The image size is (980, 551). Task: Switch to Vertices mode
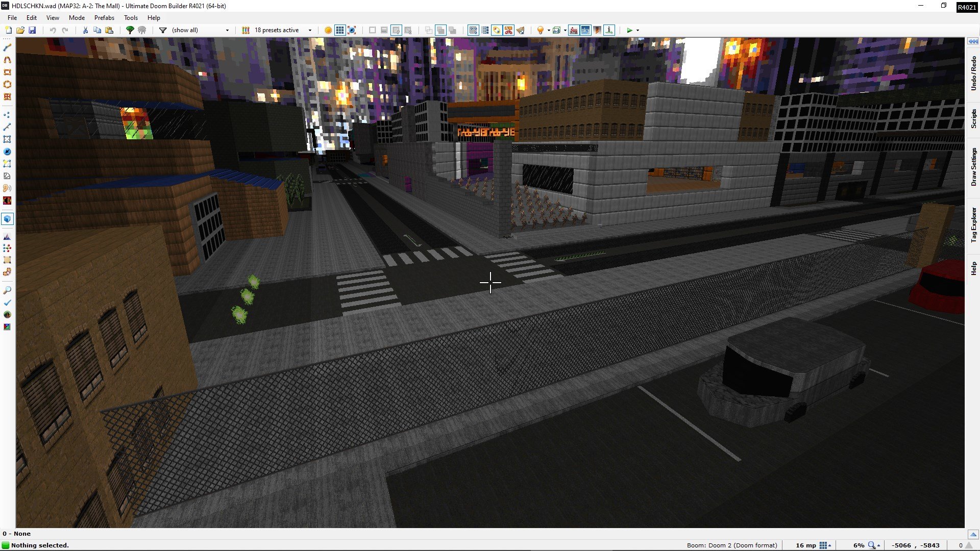pos(7,115)
